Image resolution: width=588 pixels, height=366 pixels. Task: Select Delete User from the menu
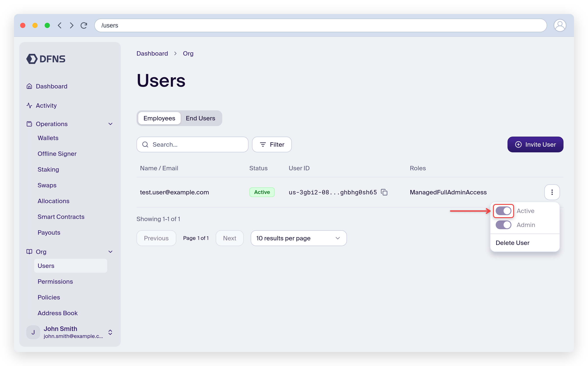(513, 243)
